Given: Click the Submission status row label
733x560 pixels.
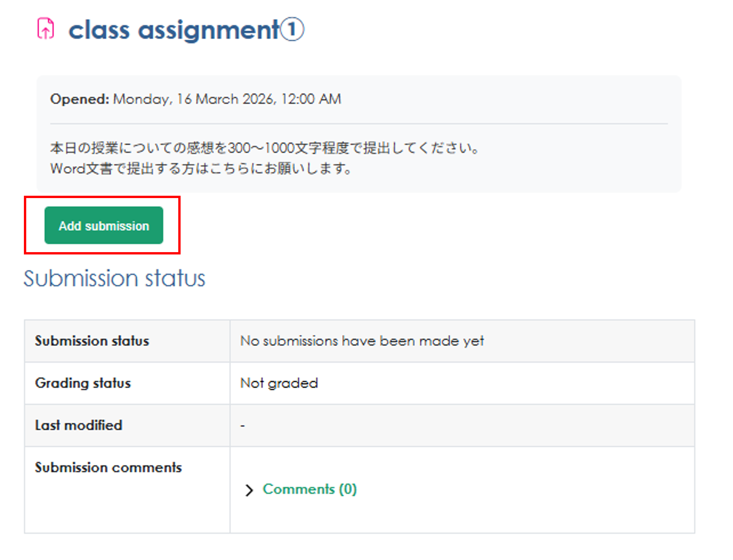Looking at the screenshot, I should click(92, 341).
